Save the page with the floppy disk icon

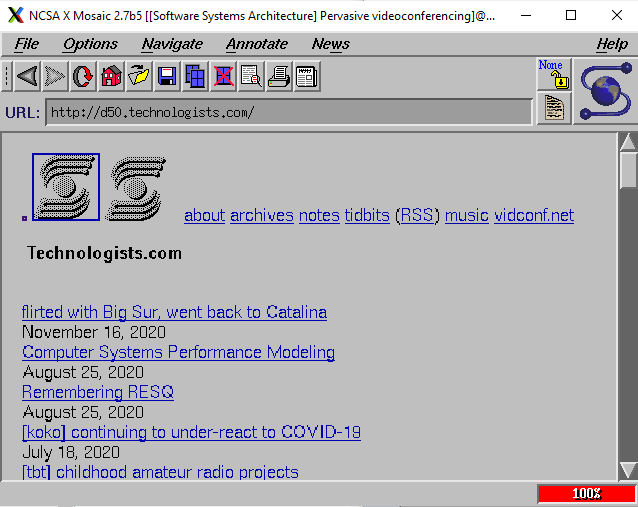pos(167,76)
